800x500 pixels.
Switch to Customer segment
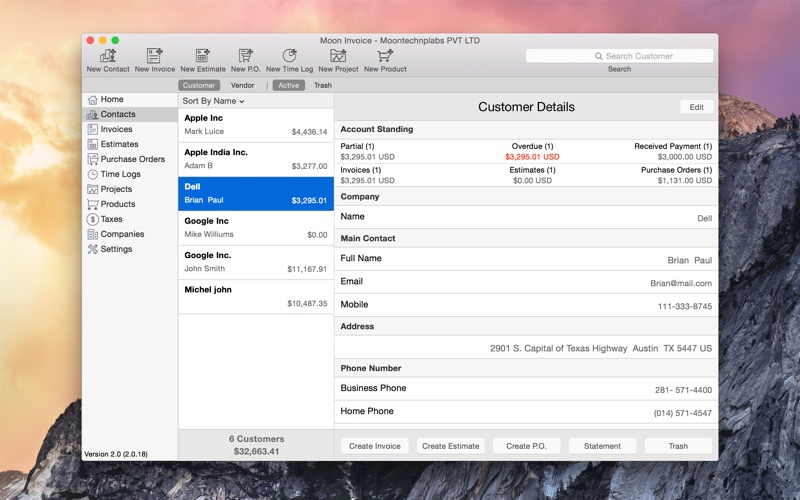tap(199, 85)
